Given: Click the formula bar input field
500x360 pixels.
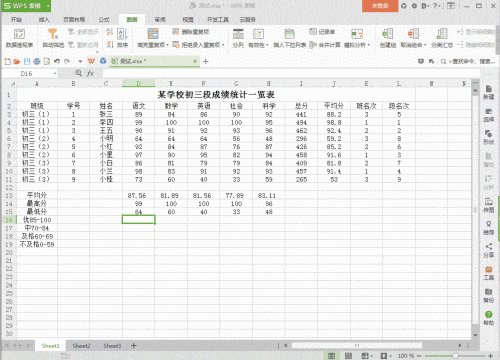Looking at the screenshot, I should (291, 73).
